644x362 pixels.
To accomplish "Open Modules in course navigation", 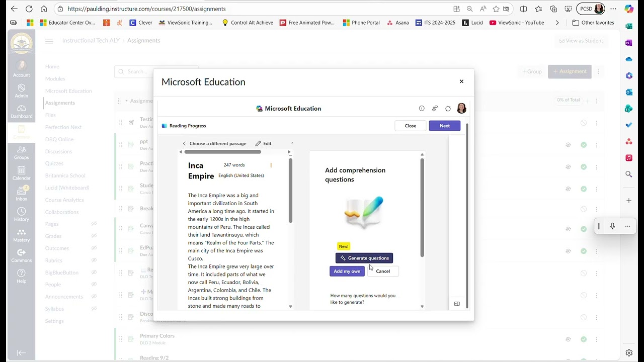I will pos(55,78).
